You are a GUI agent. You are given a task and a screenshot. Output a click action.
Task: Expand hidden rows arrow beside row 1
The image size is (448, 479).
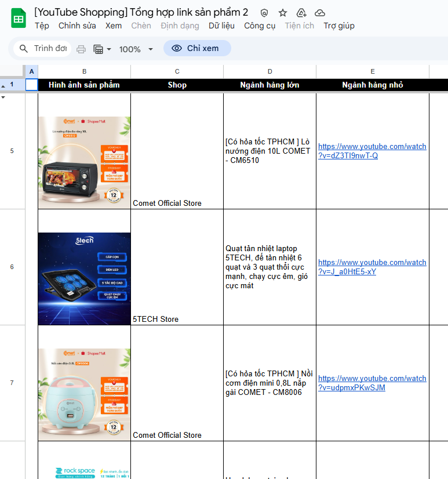click(x=3, y=85)
